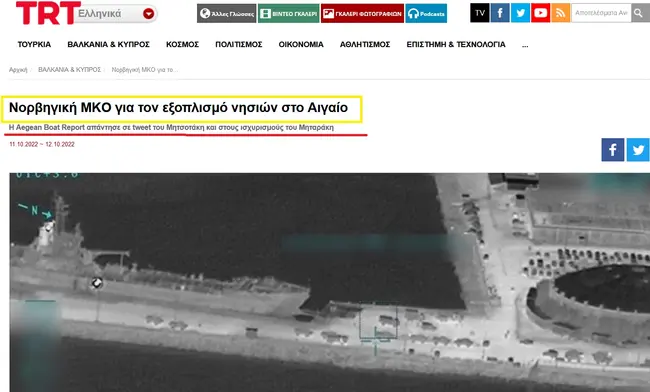This screenshot has width=650, height=392.
Task: Click the search magnifier button
Action: coord(640,13)
